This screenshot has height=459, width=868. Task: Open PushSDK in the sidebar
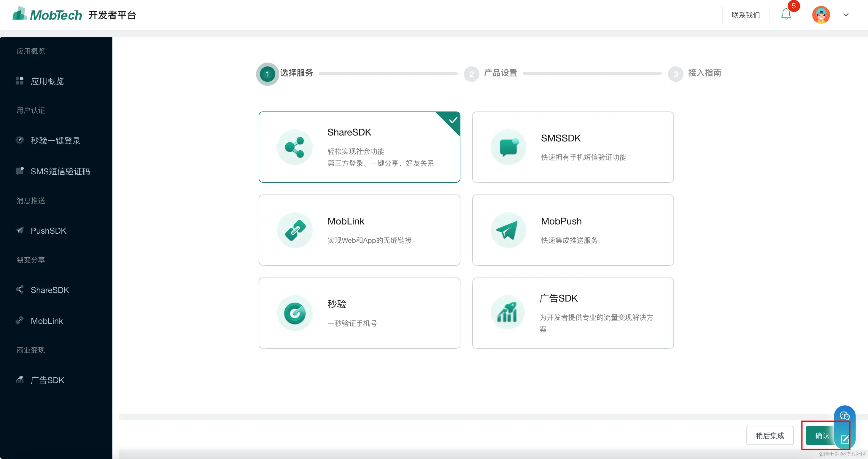49,231
